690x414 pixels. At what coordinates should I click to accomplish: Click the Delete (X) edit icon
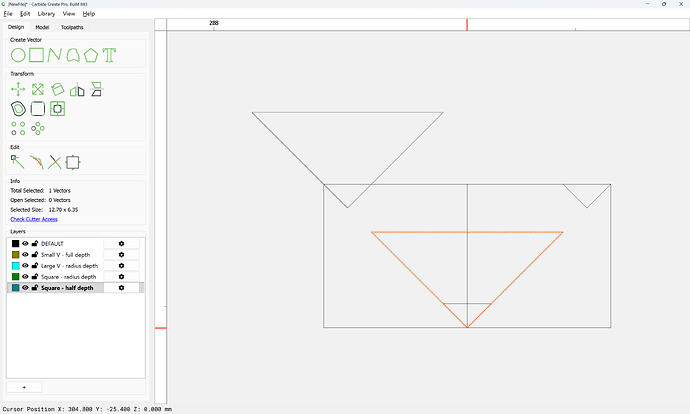coord(55,162)
